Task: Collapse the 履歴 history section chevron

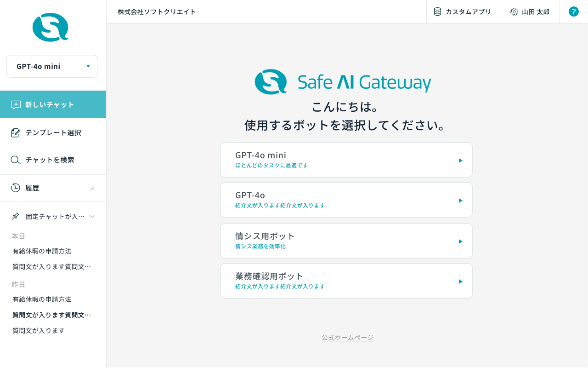Action: [92, 189]
